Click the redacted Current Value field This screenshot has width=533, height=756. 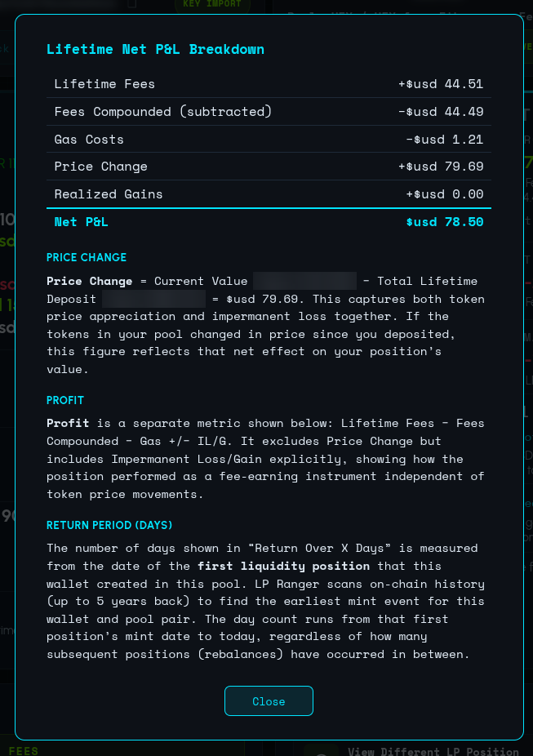pos(304,281)
